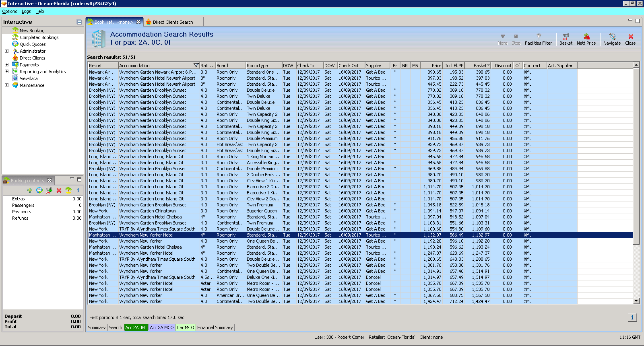Click the blue info icon in Booking contents
The height and width of the screenshot is (346, 644).
coord(78,190)
